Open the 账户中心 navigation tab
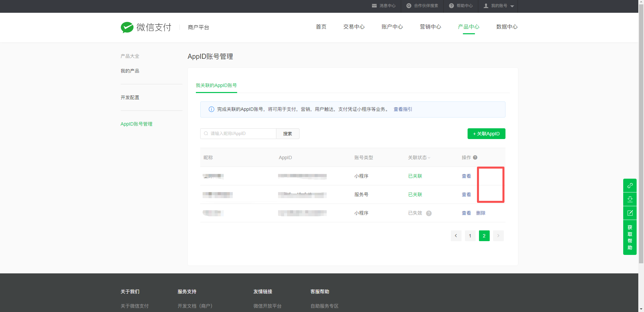The width and height of the screenshot is (644, 312). 392,27
